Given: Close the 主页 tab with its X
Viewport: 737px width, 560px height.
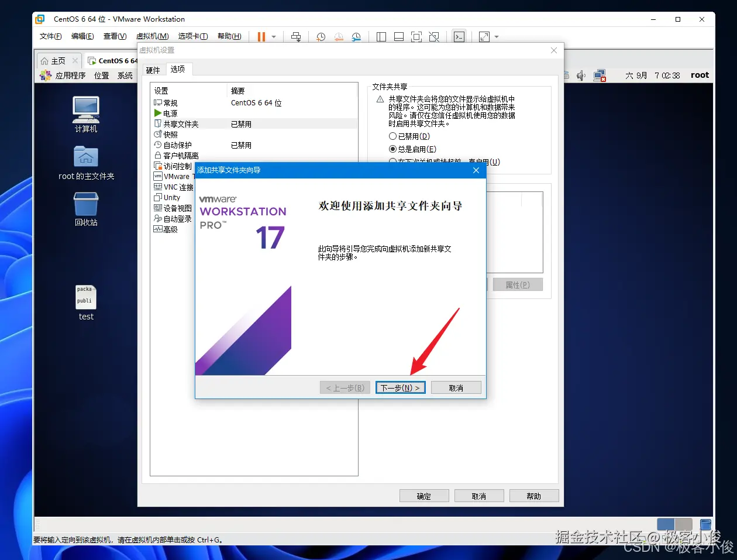Looking at the screenshot, I should pos(75,61).
